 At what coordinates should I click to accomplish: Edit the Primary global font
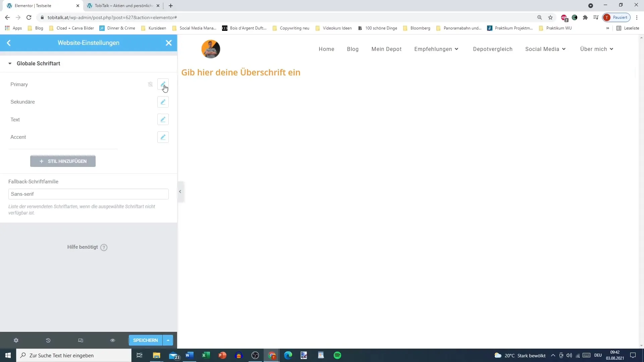163,84
